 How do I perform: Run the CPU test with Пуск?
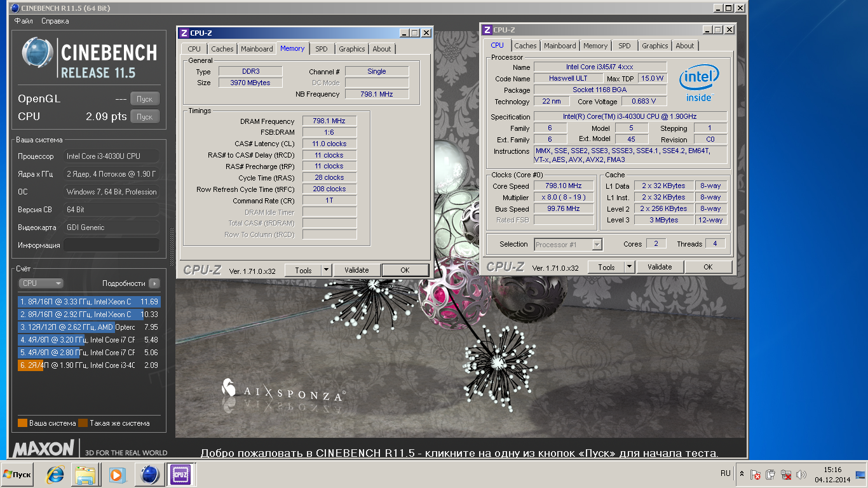point(145,116)
